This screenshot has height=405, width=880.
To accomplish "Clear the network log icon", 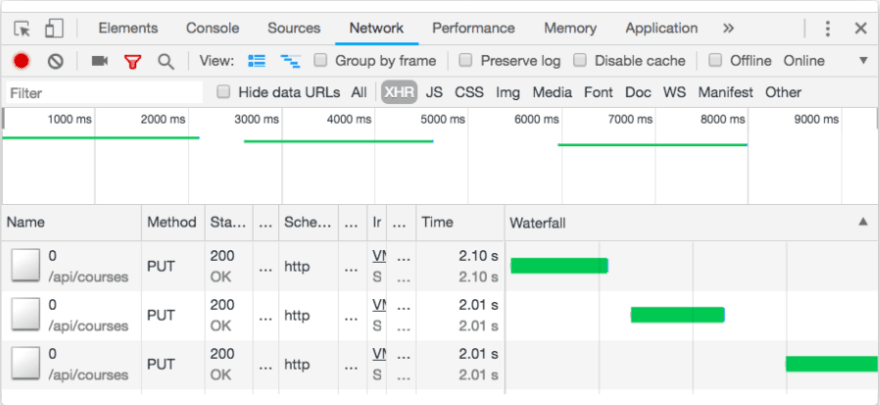I will click(55, 61).
